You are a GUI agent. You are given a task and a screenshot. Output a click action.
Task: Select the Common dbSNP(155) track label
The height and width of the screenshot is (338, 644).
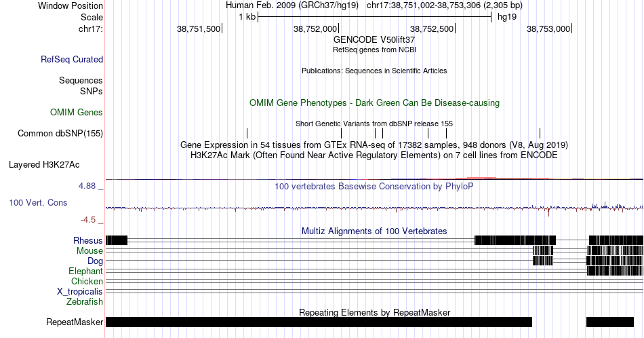60,133
